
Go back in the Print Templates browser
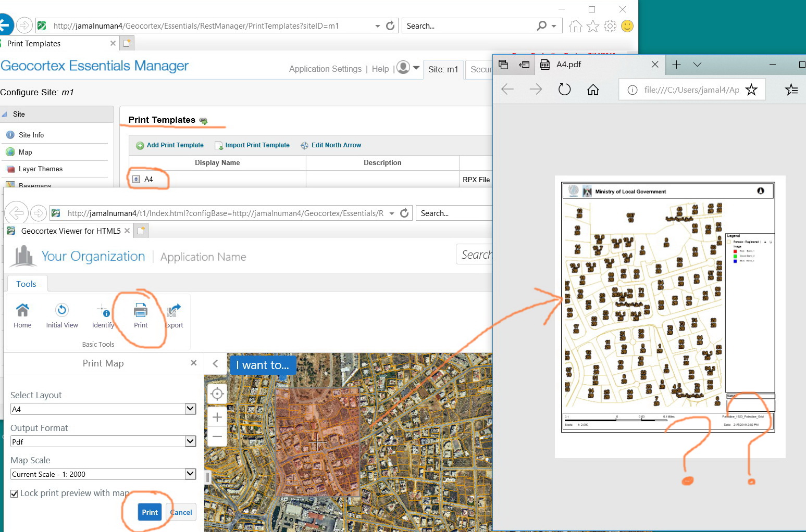[x=5, y=25]
